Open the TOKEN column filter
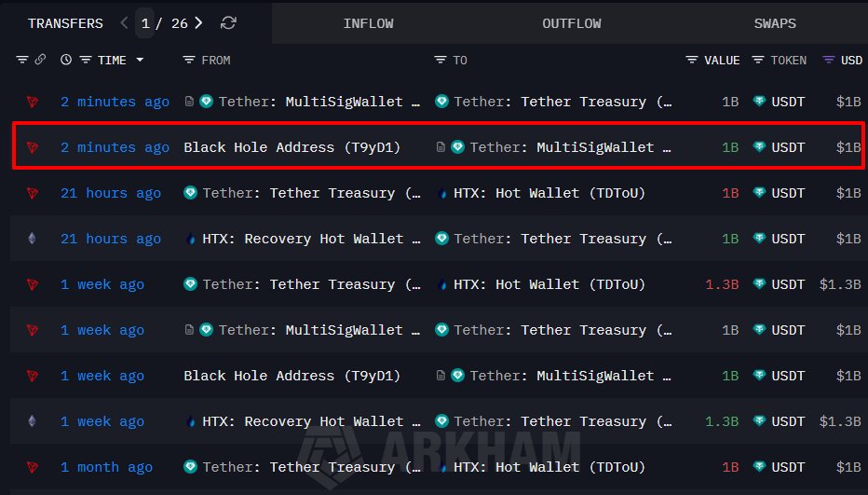Viewport: 868px width, 495px height. click(758, 60)
